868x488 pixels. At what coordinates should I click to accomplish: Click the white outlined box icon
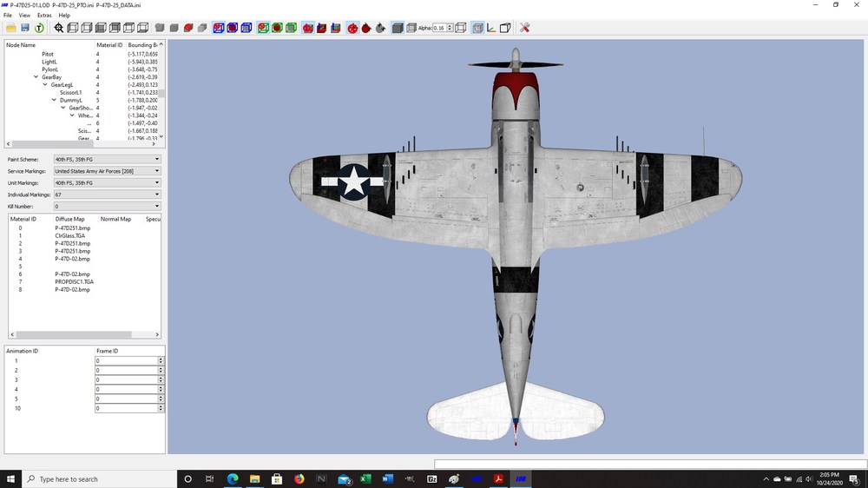505,28
